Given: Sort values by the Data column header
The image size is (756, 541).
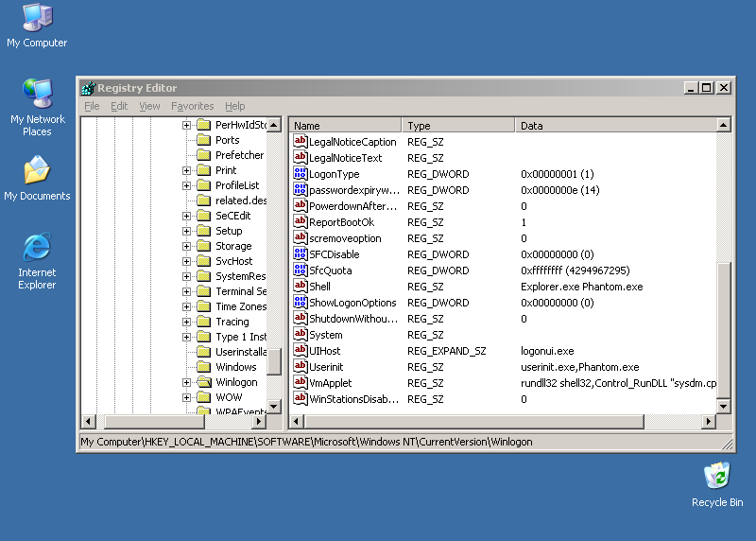Looking at the screenshot, I should [615, 126].
